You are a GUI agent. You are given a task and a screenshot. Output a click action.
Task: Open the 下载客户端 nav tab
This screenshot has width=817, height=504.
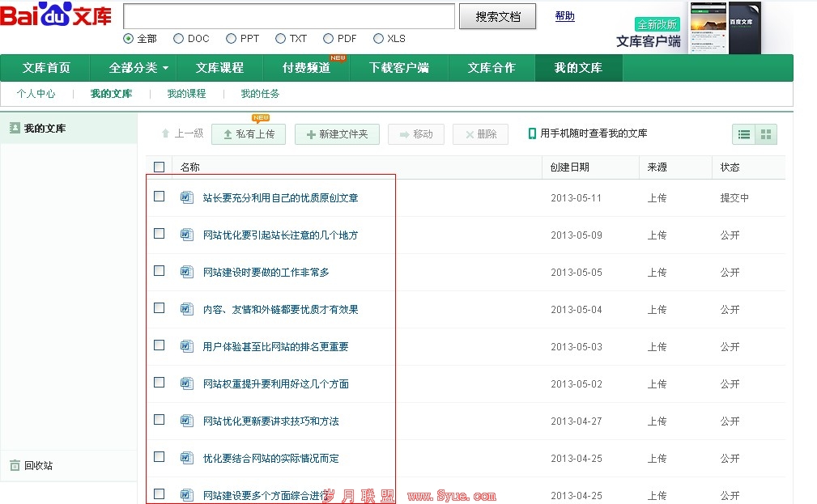[398, 68]
